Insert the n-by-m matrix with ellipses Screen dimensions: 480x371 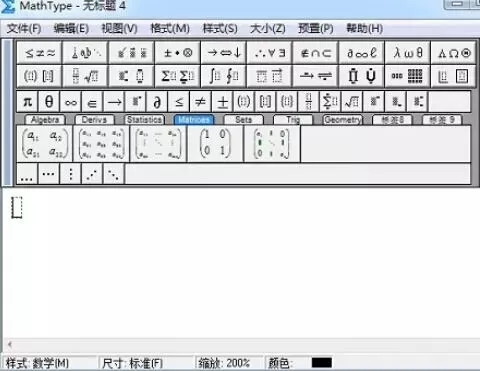tap(158, 144)
